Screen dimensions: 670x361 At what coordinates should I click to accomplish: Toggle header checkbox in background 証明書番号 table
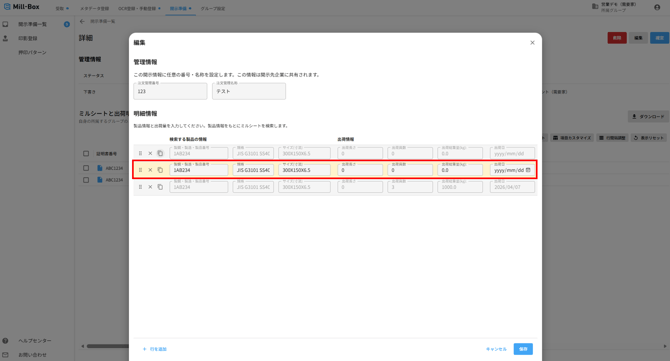86,153
